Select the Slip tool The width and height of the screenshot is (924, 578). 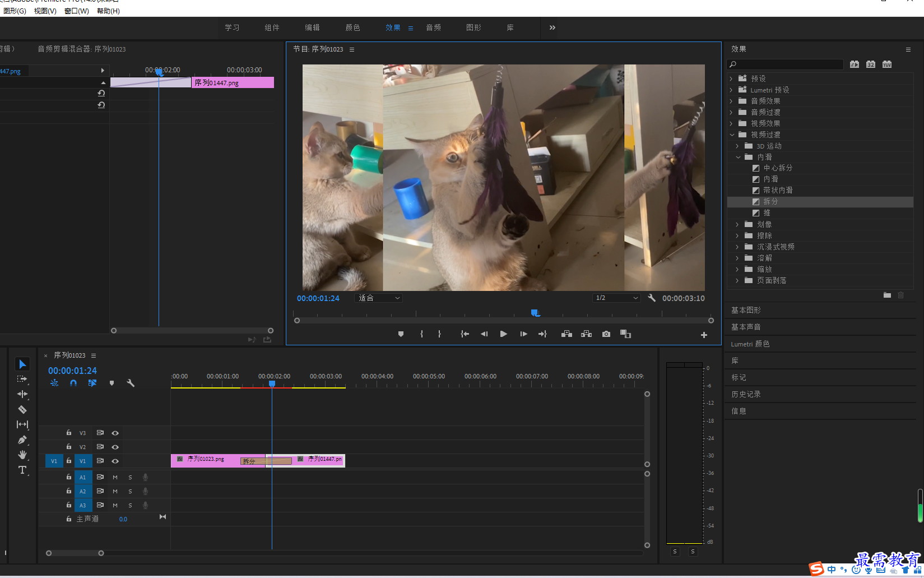coord(22,424)
